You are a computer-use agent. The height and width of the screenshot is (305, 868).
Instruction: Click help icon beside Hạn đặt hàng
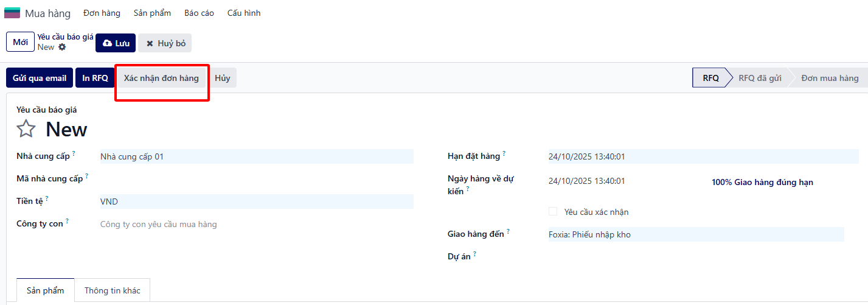coord(504,154)
